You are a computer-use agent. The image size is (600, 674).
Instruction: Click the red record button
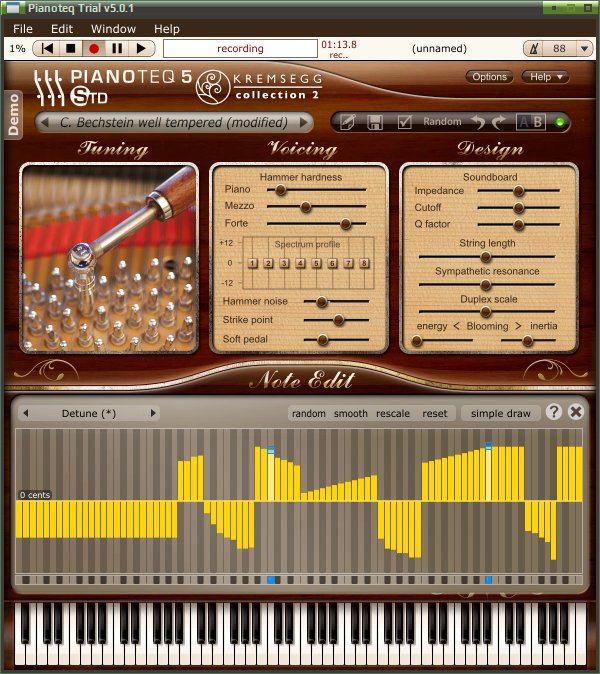point(94,49)
